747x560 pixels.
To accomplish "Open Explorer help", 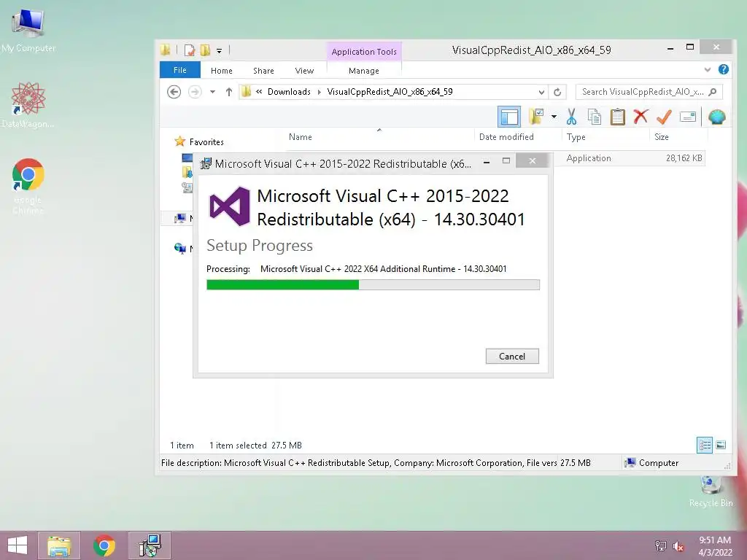I will pyautogui.click(x=723, y=69).
